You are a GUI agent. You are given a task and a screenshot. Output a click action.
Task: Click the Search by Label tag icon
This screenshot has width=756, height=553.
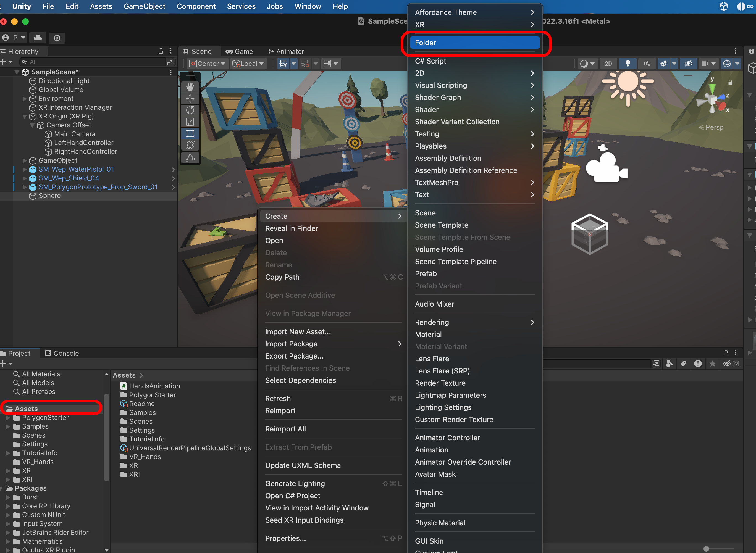pos(683,364)
